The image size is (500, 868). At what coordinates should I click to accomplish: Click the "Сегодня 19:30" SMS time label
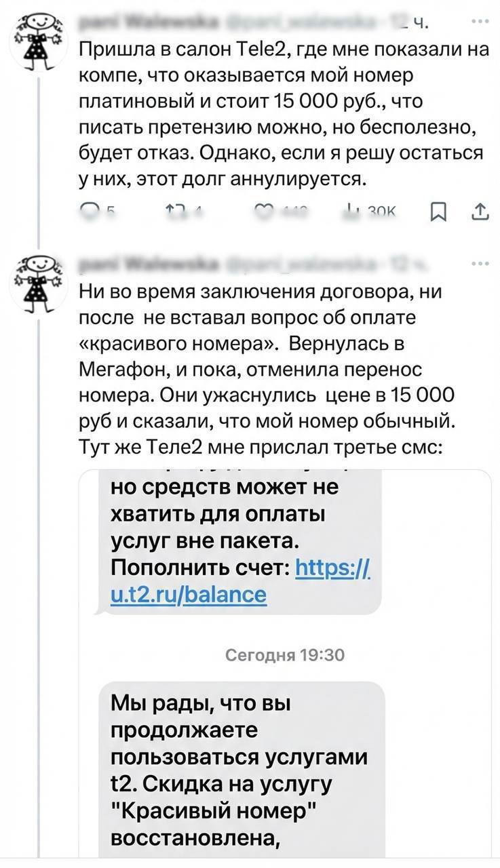pos(285,655)
